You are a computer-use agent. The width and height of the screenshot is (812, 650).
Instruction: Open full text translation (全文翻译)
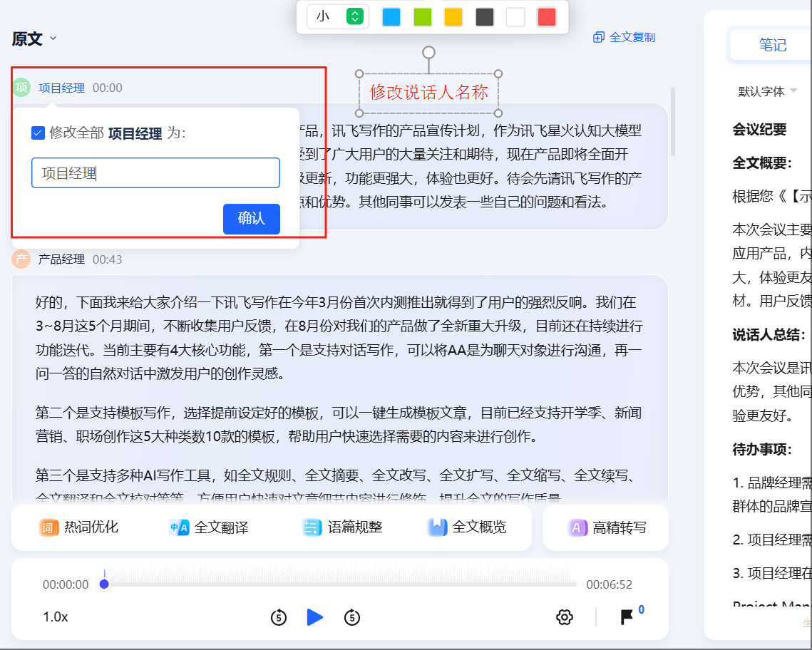178,527
